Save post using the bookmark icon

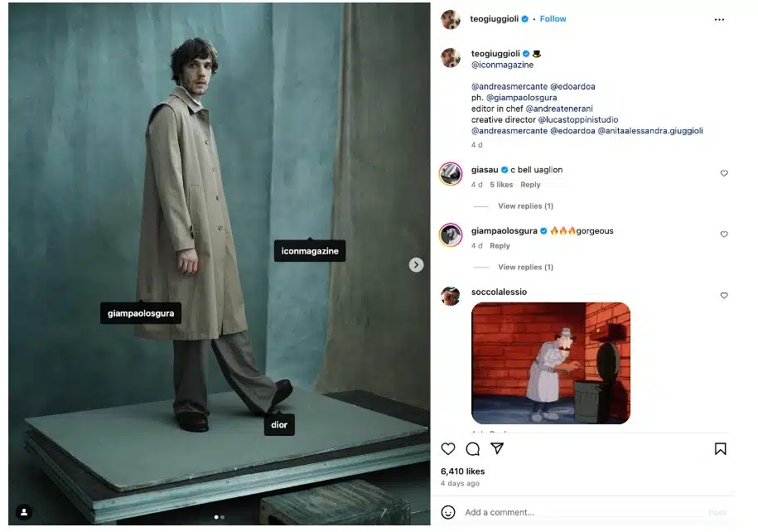(x=720, y=449)
